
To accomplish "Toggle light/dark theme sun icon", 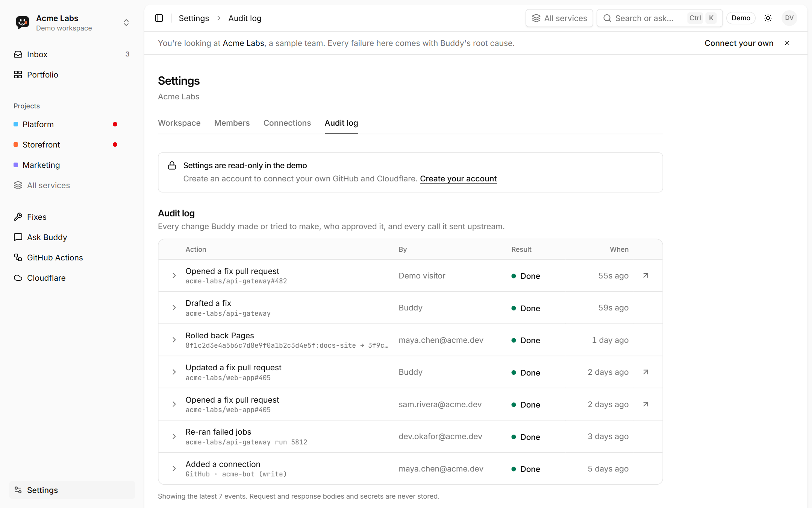I will point(768,18).
